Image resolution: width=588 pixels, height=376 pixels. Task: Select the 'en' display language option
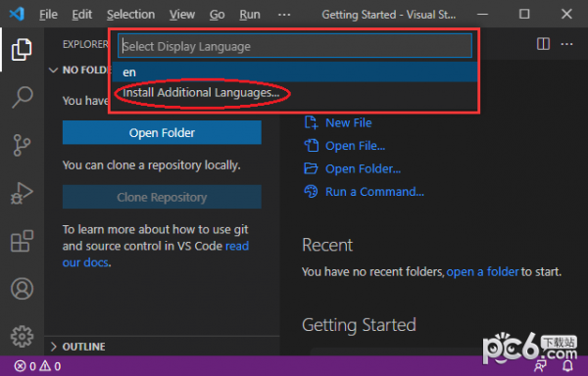[295, 71]
